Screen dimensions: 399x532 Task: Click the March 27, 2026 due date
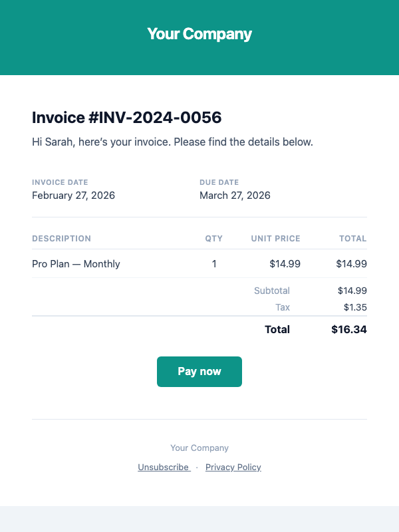point(235,196)
